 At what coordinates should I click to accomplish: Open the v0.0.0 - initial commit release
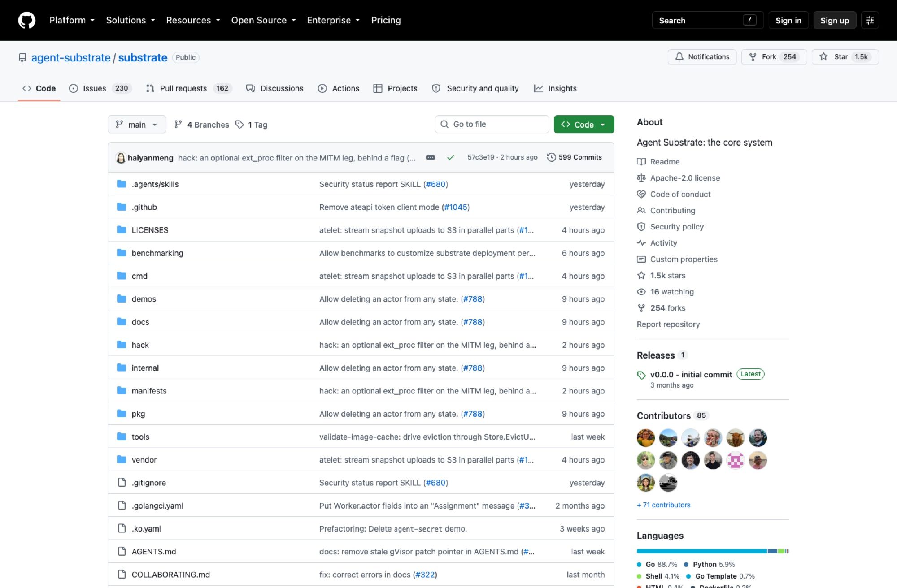[691, 374]
